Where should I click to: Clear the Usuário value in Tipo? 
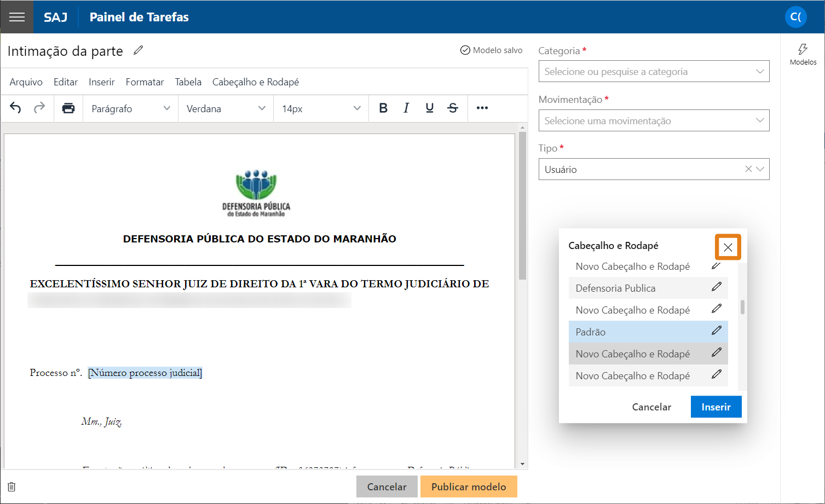748,169
